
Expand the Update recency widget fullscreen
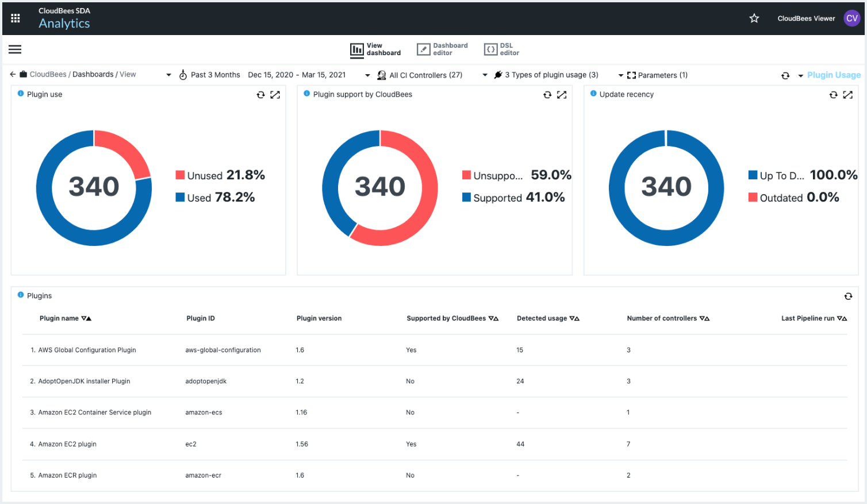click(x=848, y=95)
